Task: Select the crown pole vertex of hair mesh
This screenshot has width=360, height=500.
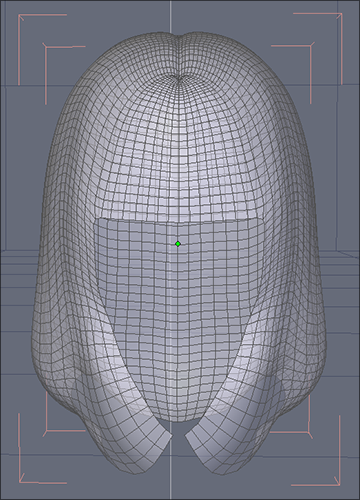Action: point(180,79)
